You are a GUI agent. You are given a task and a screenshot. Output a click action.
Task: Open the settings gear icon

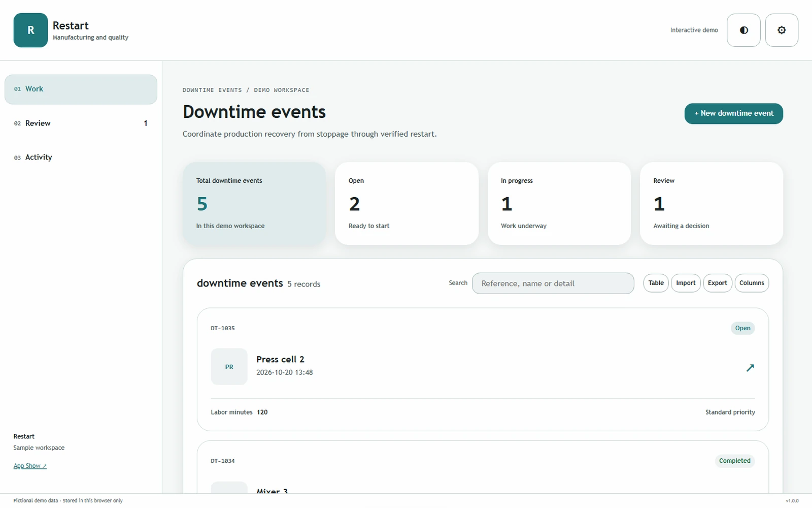coord(782,30)
